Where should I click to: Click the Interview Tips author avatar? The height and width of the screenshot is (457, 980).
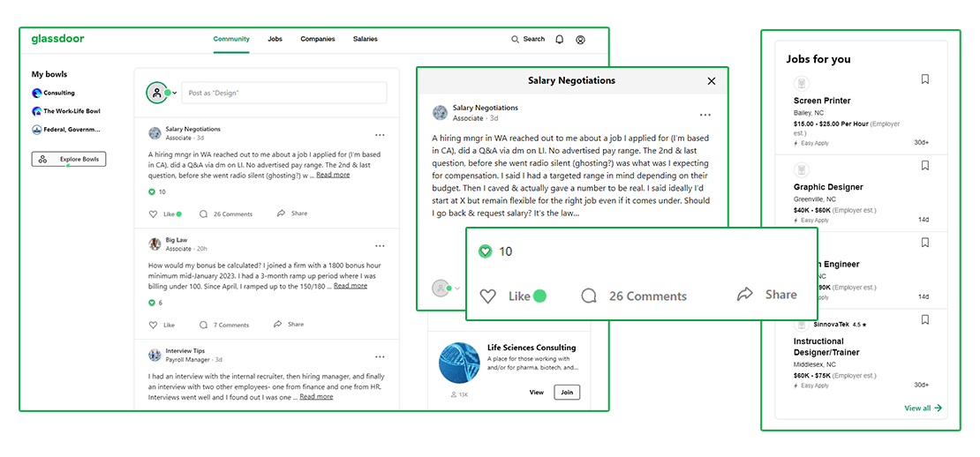tap(155, 356)
